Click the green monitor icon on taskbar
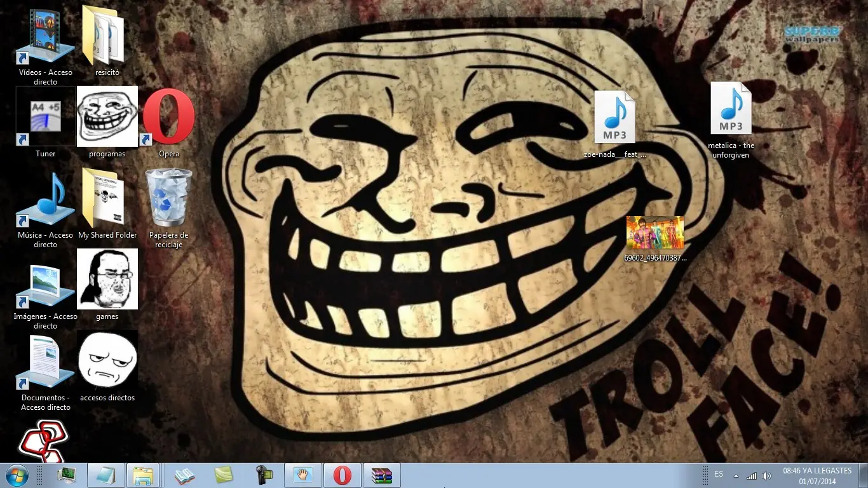The width and height of the screenshot is (868, 488). point(67,475)
